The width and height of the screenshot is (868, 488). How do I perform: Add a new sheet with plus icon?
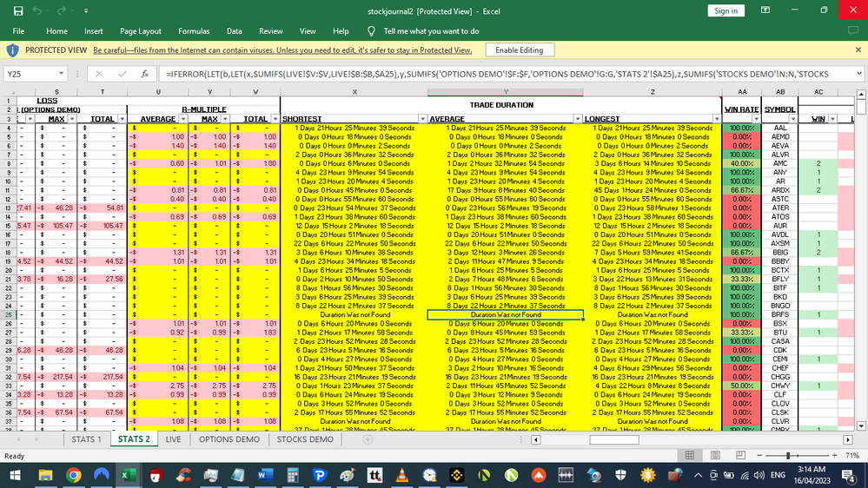tap(368, 439)
